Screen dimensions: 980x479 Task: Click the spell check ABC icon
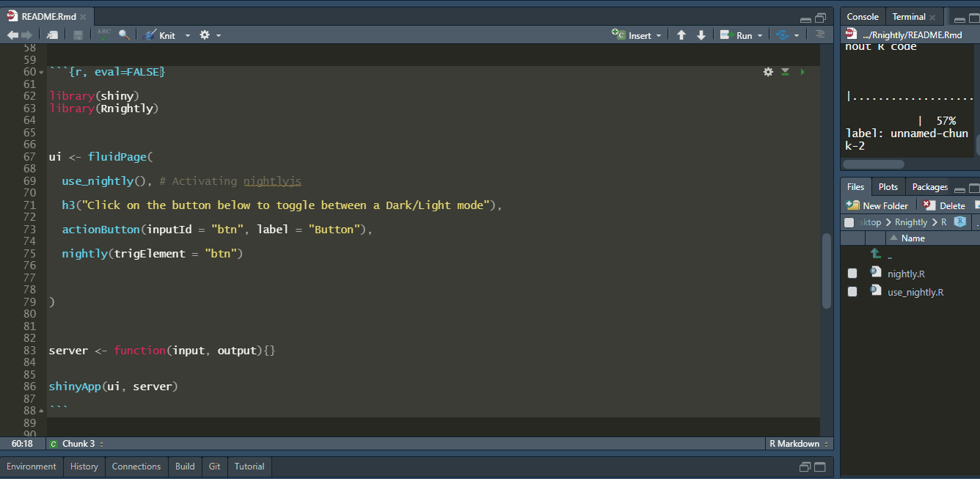tap(103, 34)
